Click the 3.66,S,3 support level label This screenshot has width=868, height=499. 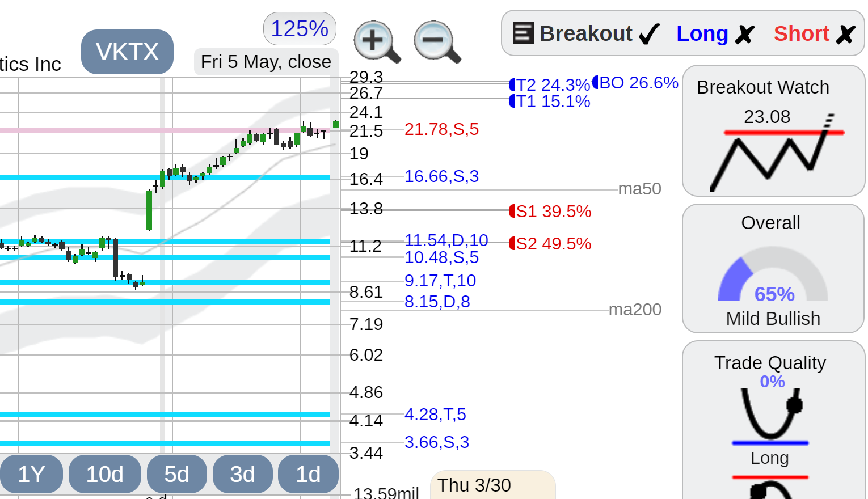click(437, 442)
